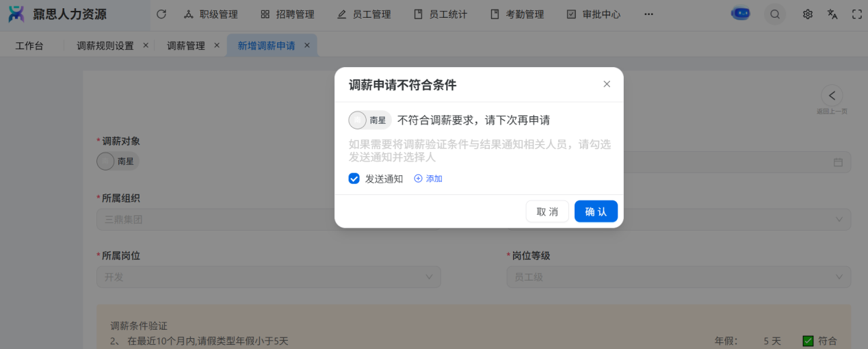Click the language translation icon
The height and width of the screenshot is (349, 868).
[x=832, y=14]
